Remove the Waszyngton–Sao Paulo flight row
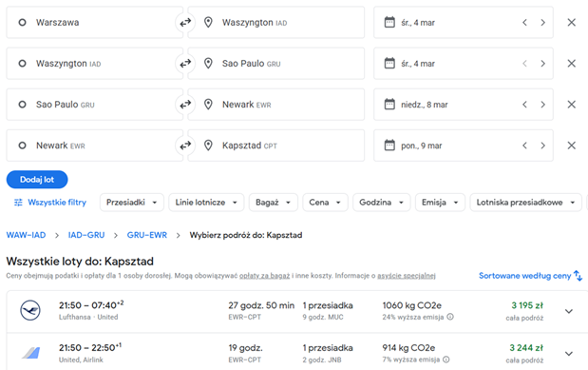The width and height of the screenshot is (588, 370). 571,64
